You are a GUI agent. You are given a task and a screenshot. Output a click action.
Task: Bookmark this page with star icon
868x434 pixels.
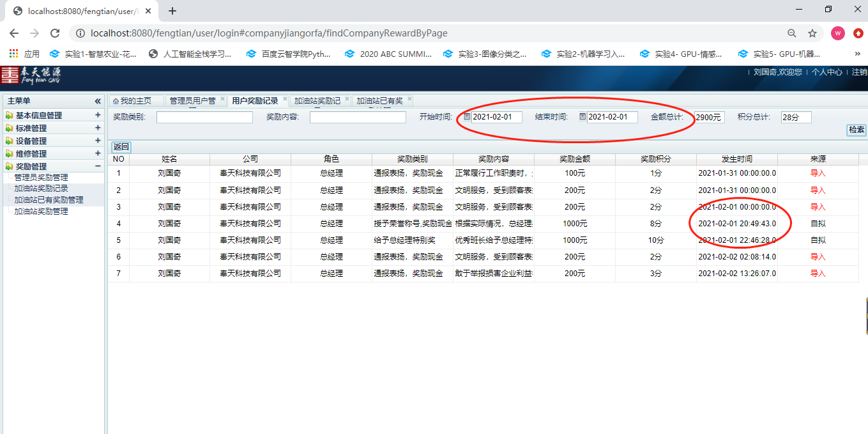tap(812, 33)
